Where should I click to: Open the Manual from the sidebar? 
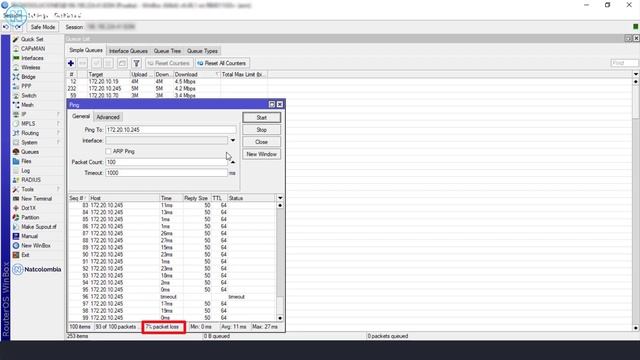pyautogui.click(x=29, y=236)
